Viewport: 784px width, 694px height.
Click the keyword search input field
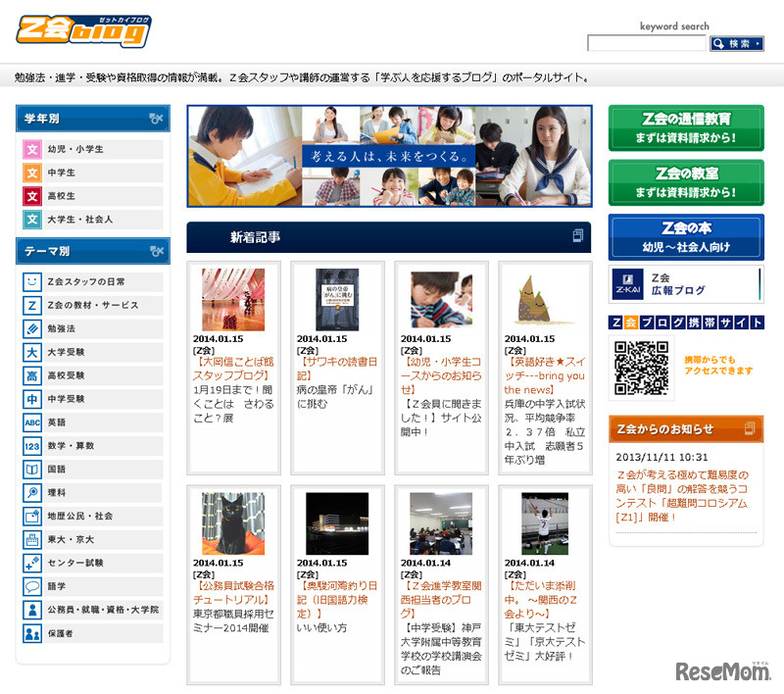click(x=647, y=43)
